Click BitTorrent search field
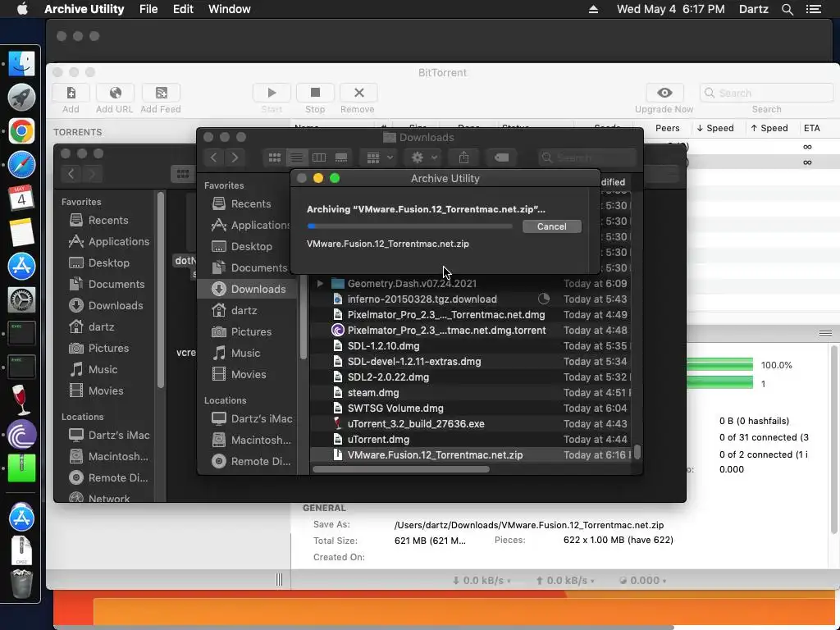Viewport: 840px width, 630px height. 766,93
